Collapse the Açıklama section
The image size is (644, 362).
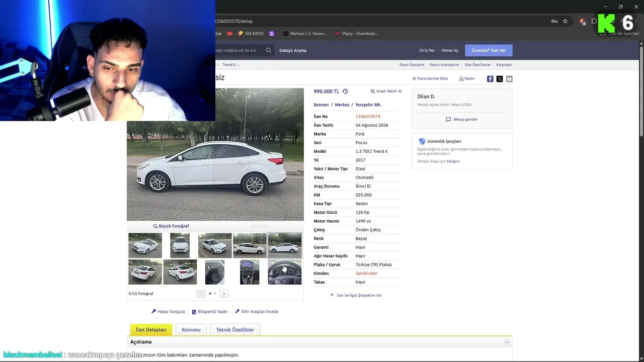point(507,342)
